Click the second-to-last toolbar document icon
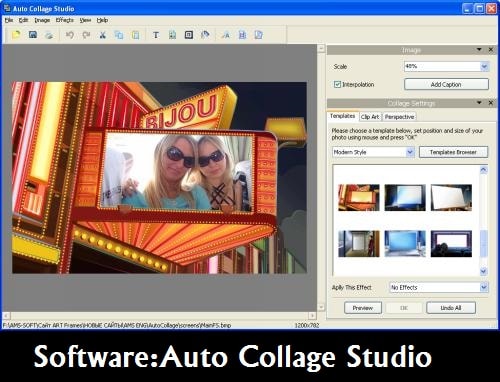Viewport: 500px width, 382px height. pyautogui.click(x=242, y=35)
